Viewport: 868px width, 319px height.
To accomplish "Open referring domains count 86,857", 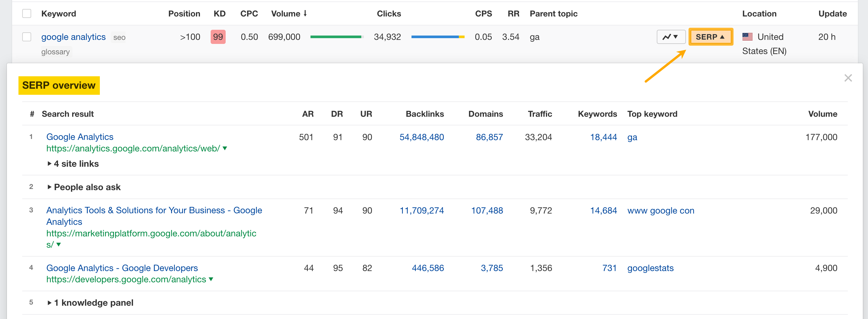I will tap(489, 137).
